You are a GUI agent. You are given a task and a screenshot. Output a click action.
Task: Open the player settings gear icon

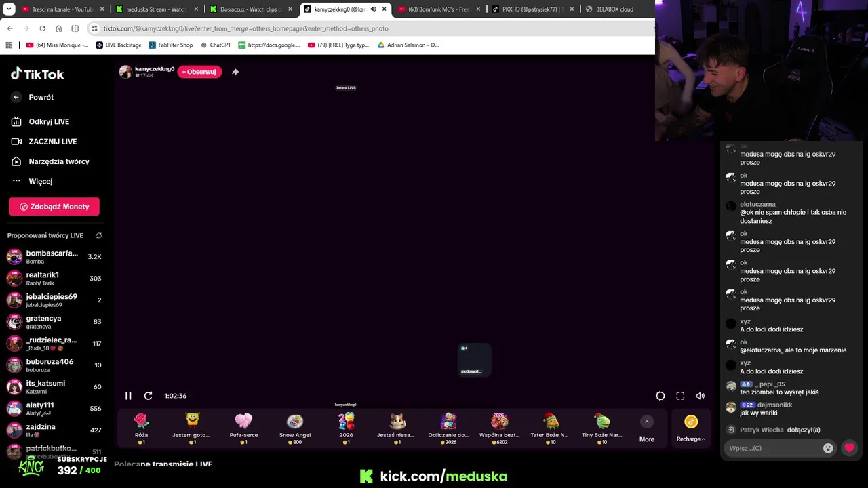(x=660, y=396)
